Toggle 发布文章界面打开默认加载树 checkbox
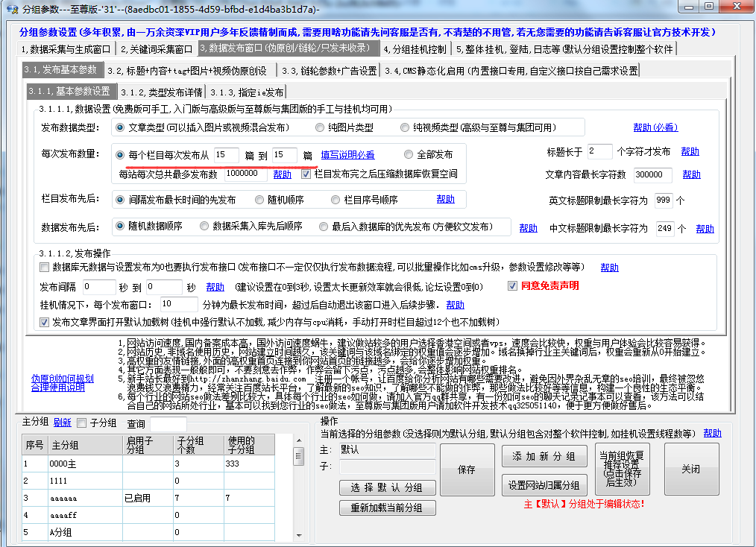The image size is (756, 547). 44,322
